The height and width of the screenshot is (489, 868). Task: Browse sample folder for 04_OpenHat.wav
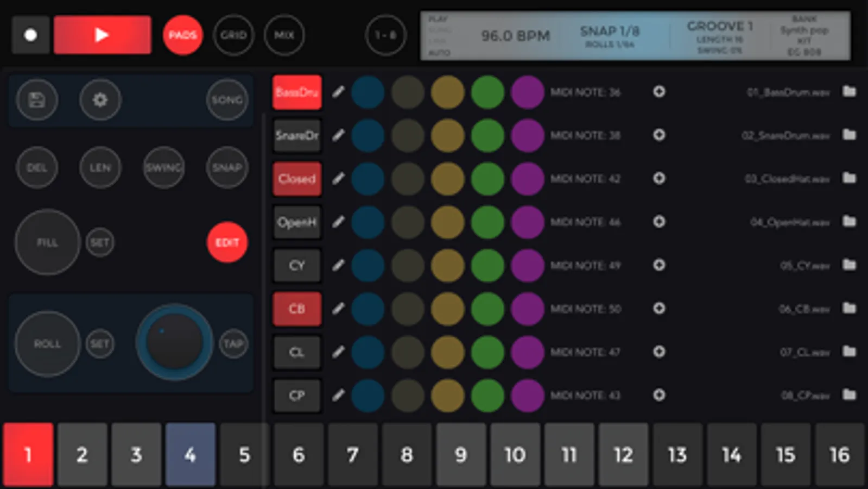click(850, 221)
